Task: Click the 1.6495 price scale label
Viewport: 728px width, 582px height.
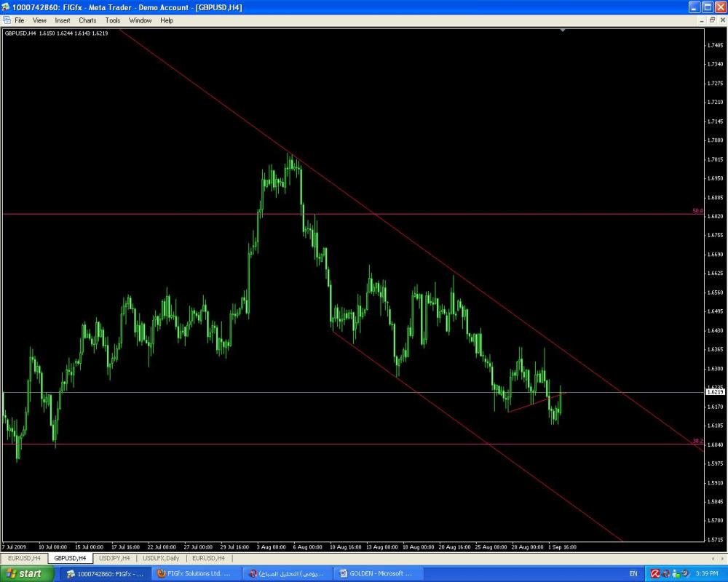Action: pos(715,311)
